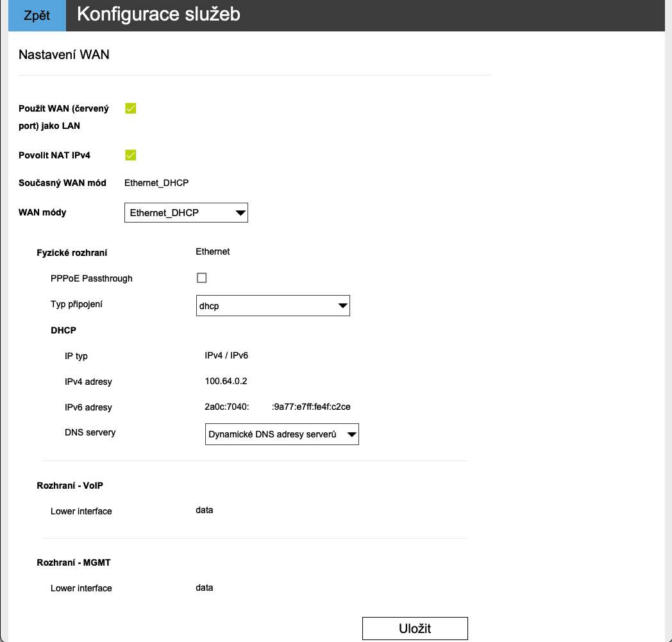Save settings with the Uložit button

(415, 629)
